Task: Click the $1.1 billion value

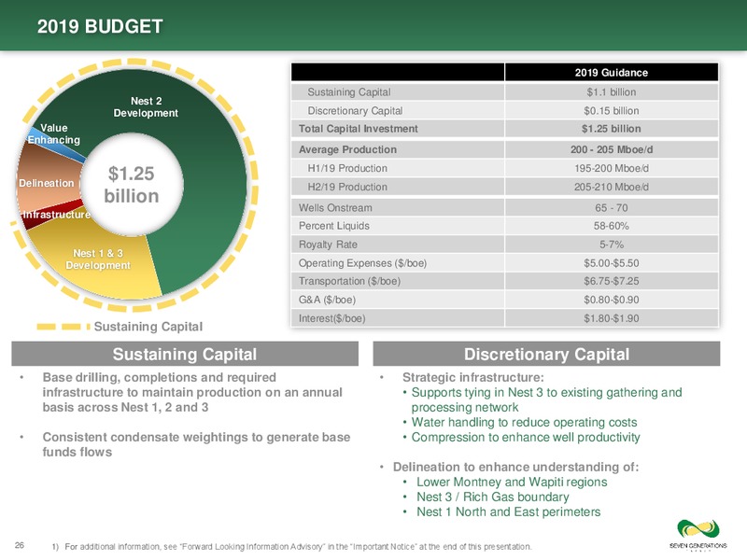Action: pyautogui.click(x=612, y=91)
